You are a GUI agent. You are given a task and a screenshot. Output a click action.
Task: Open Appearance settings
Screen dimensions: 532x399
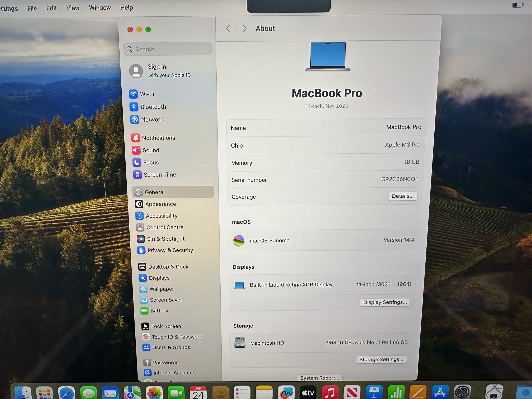[x=155, y=204]
